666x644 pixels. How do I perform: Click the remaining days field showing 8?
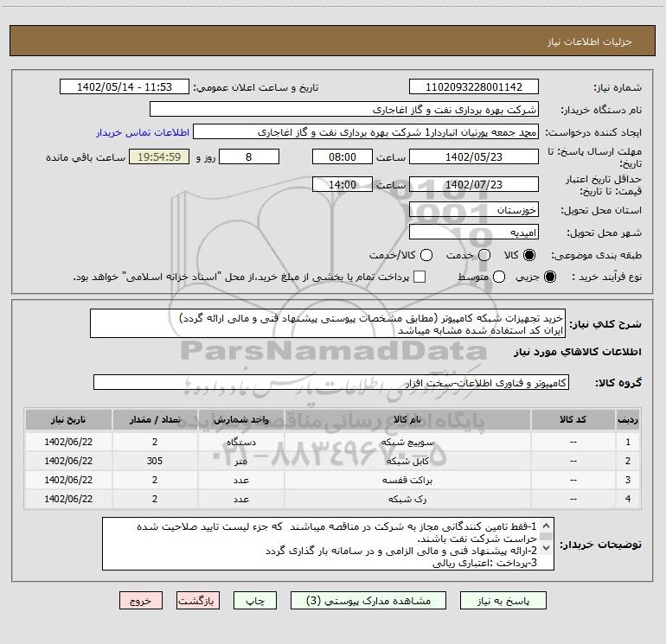click(x=249, y=156)
